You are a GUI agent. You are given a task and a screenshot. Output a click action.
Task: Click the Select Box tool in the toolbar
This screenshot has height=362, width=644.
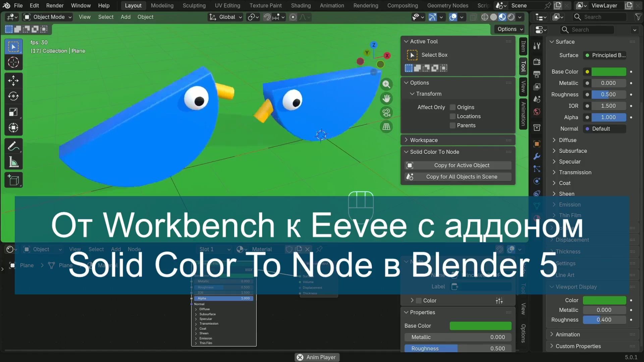(13, 46)
